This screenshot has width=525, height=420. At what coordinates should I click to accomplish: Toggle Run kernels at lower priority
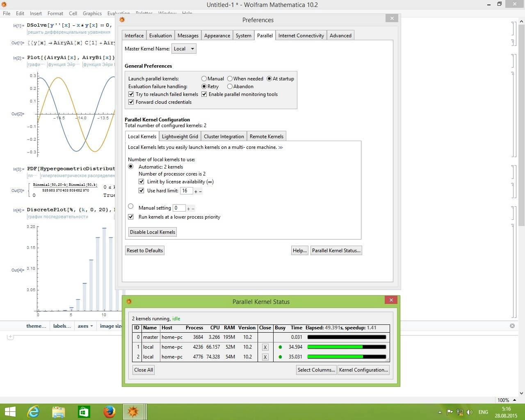pyautogui.click(x=131, y=217)
